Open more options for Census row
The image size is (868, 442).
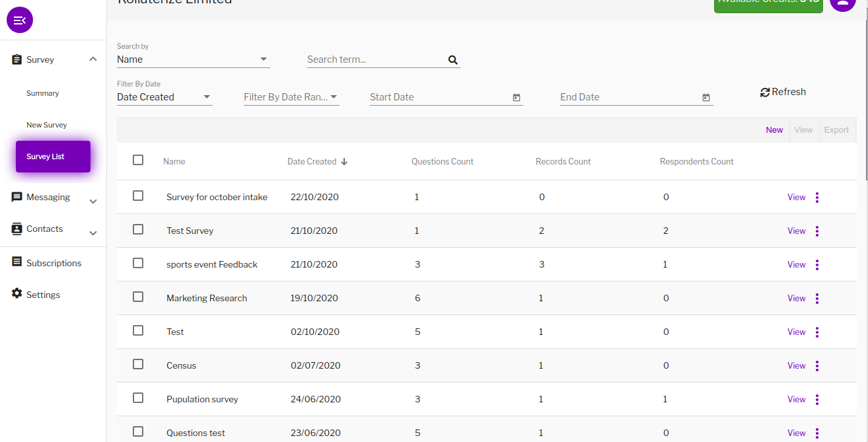click(817, 365)
